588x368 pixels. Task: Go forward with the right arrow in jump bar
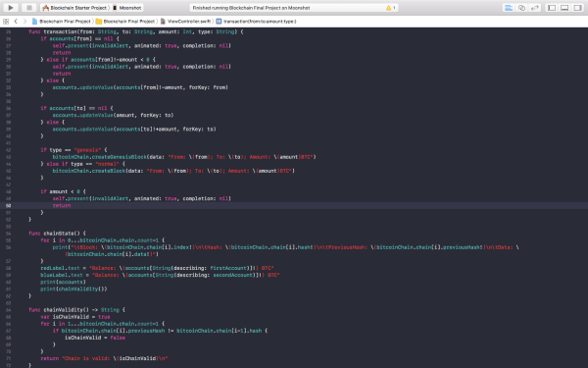pyautogui.click(x=24, y=22)
